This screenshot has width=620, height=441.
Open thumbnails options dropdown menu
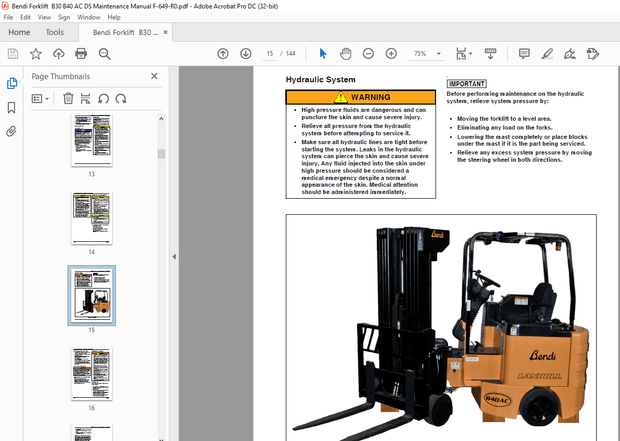tap(40, 98)
